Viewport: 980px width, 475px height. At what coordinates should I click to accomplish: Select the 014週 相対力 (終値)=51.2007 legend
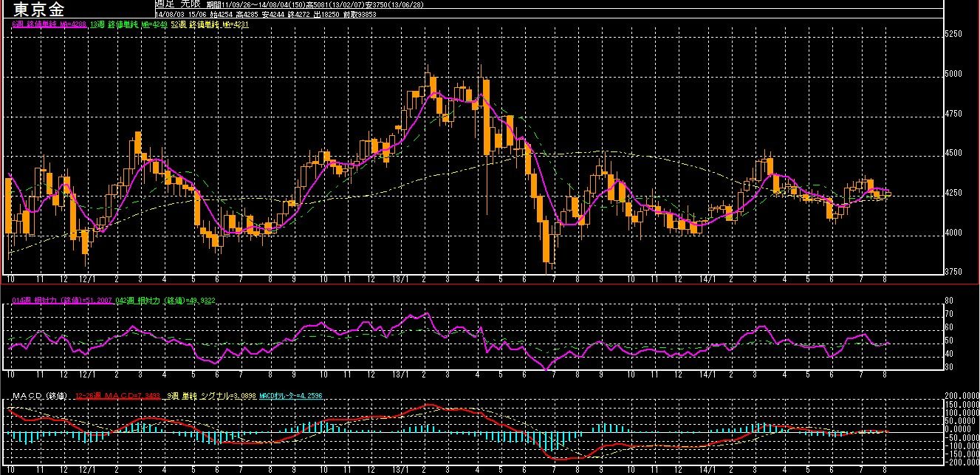[62, 301]
